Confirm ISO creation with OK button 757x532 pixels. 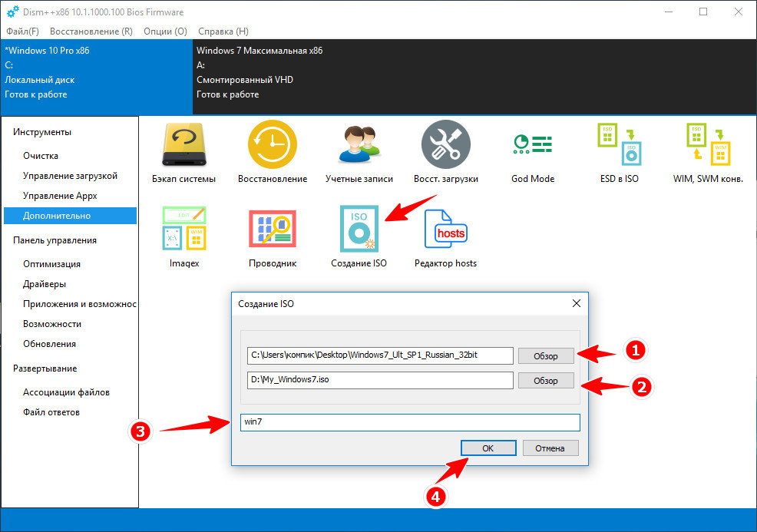tap(488, 448)
